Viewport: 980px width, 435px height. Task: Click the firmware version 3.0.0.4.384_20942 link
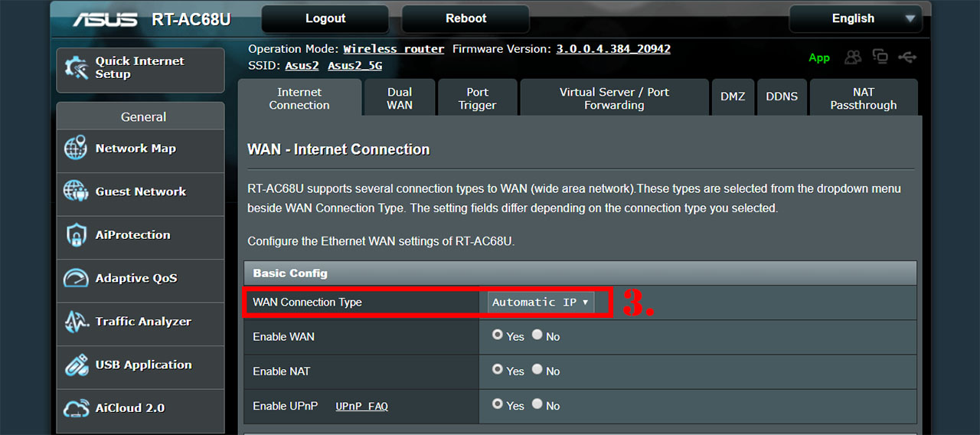click(613, 48)
